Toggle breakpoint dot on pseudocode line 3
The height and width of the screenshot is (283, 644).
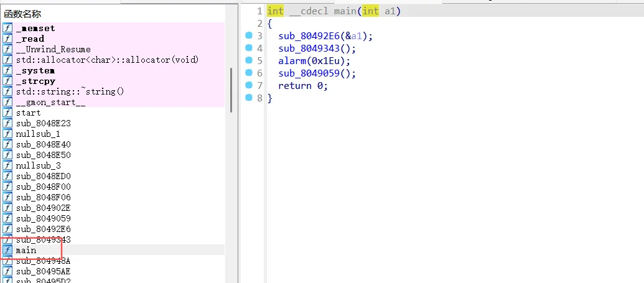[x=249, y=36]
